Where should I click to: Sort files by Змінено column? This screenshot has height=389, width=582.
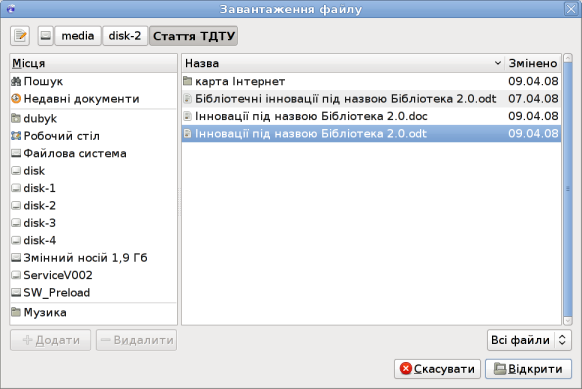tap(533, 63)
